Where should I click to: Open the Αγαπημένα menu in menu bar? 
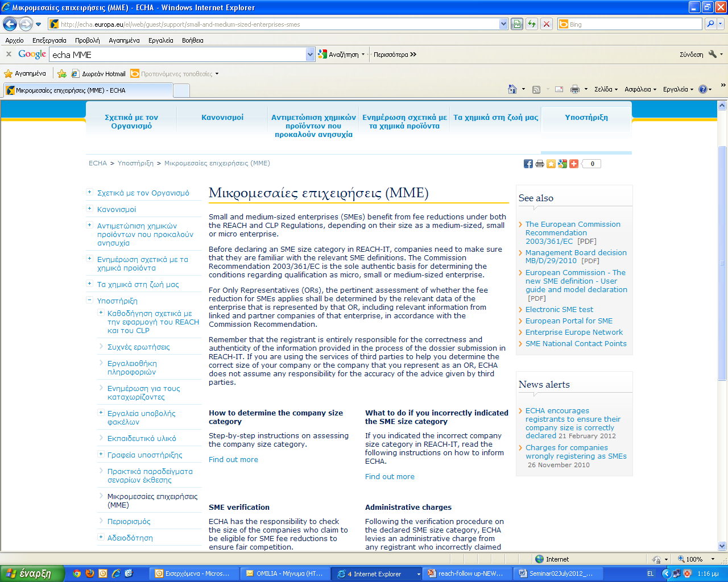tap(124, 40)
